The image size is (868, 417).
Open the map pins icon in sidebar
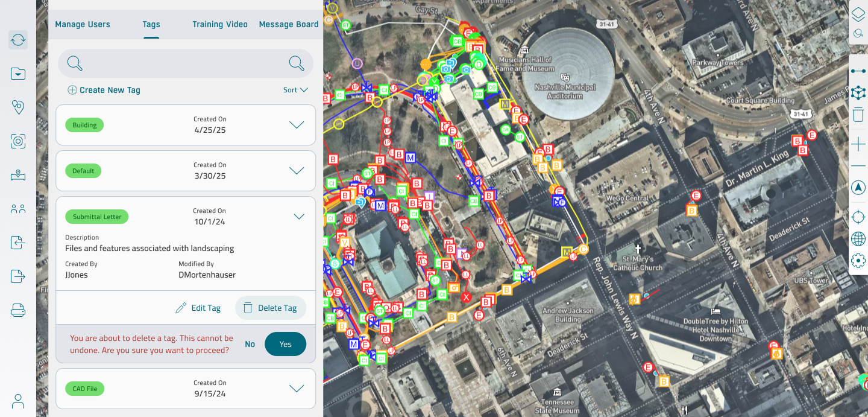[18, 107]
